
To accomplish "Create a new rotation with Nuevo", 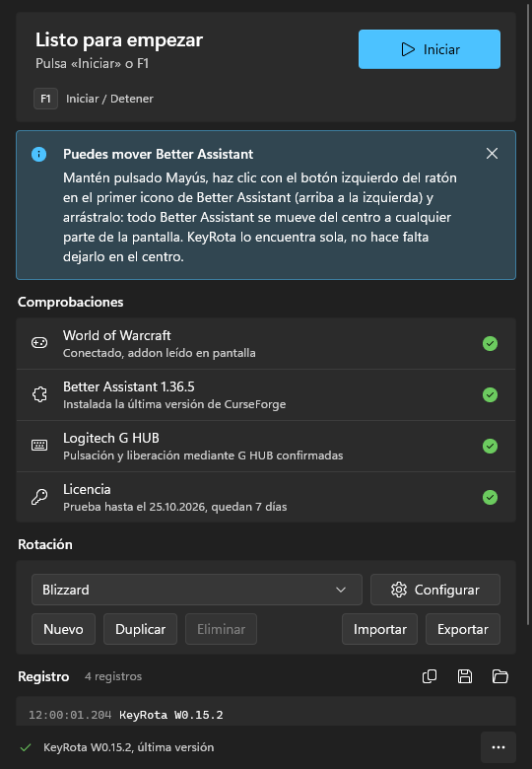I will (63, 629).
